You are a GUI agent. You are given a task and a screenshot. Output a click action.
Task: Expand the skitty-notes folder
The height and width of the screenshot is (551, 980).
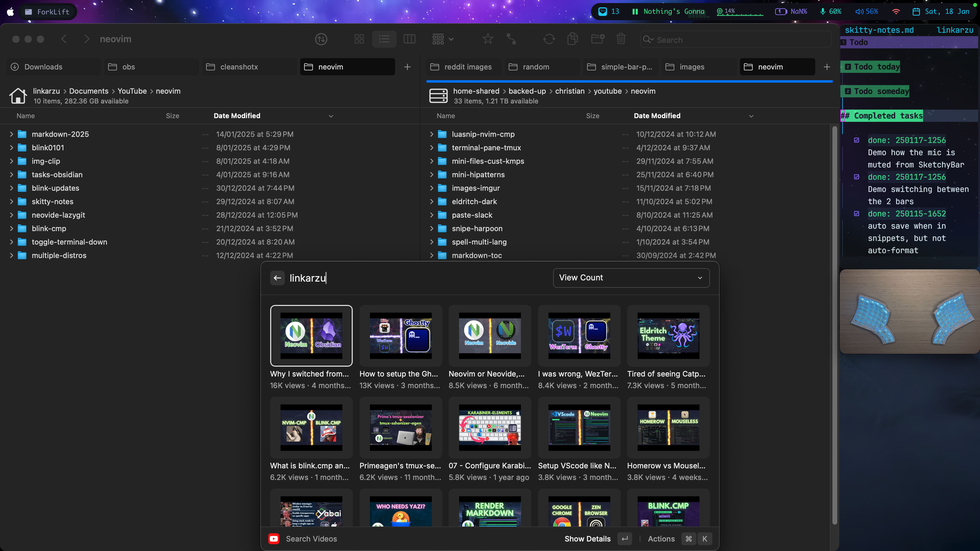pyautogui.click(x=11, y=201)
